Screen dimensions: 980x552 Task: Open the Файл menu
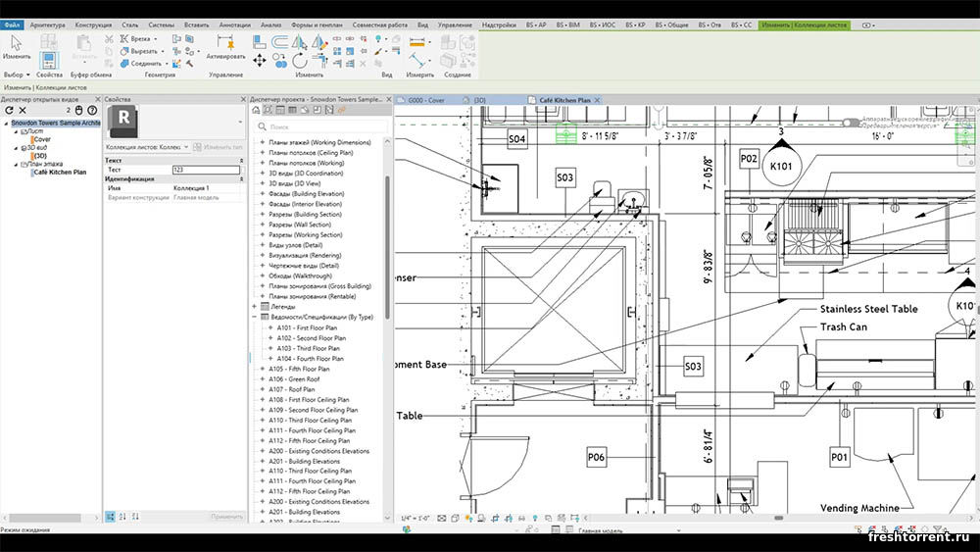tap(13, 25)
